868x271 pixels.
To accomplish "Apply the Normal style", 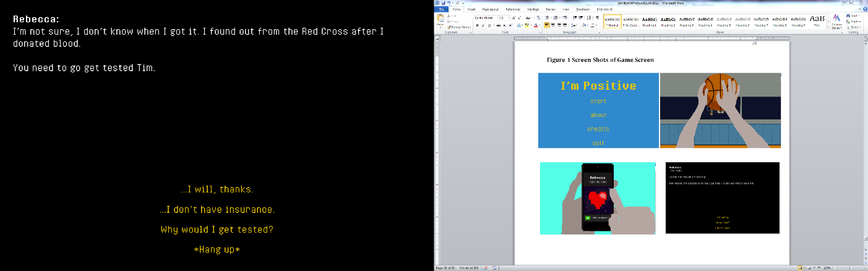I will click(612, 21).
